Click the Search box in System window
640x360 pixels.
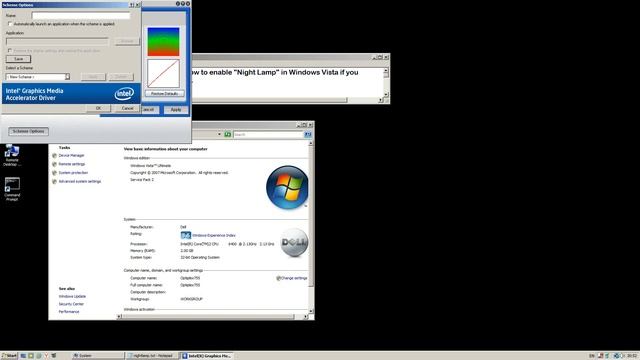click(x=268, y=134)
